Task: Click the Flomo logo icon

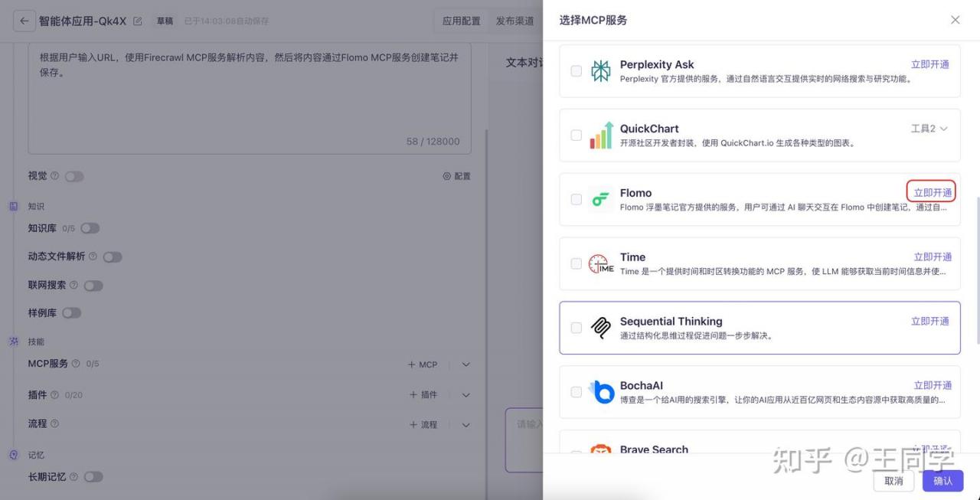Action: [601, 199]
